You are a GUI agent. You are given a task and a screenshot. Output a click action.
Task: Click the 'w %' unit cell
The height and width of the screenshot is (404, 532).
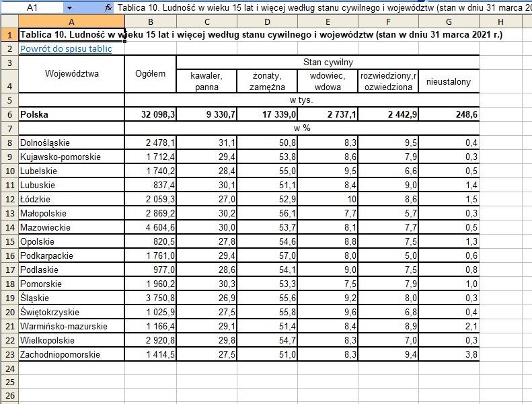click(301, 128)
